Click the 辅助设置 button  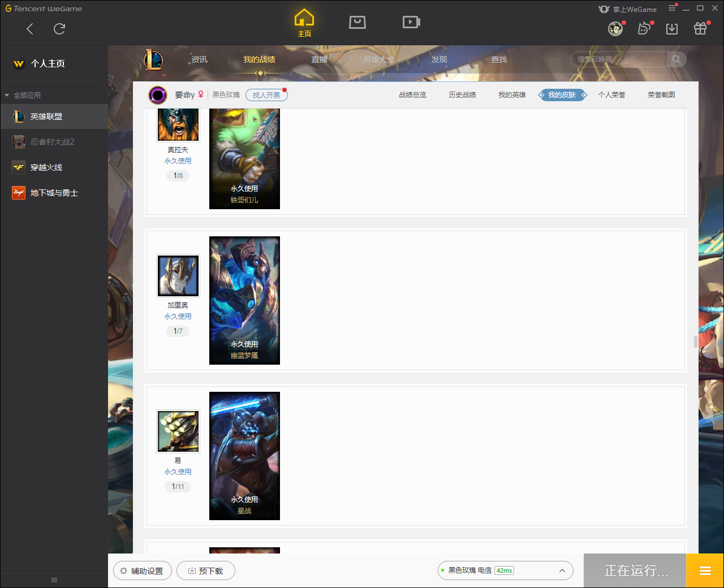coord(143,571)
